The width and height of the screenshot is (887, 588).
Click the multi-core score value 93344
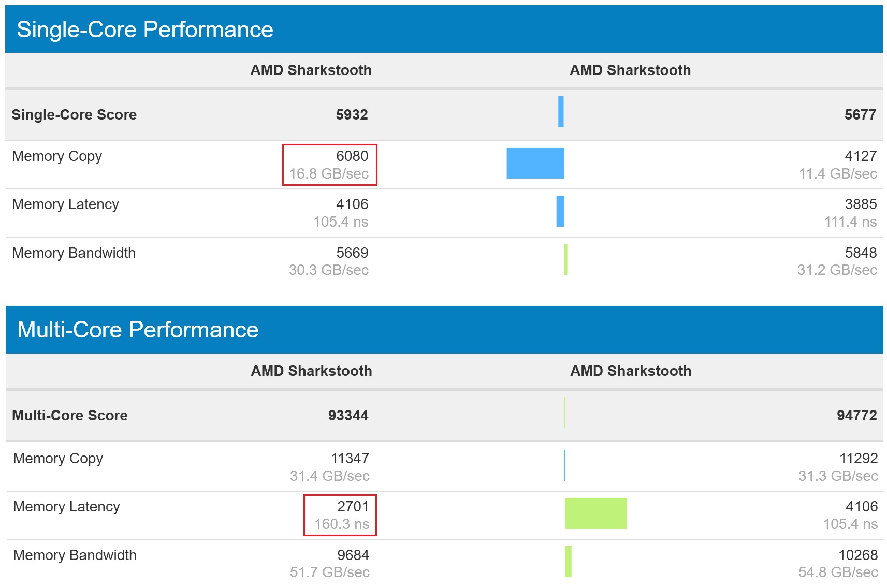pyautogui.click(x=348, y=415)
